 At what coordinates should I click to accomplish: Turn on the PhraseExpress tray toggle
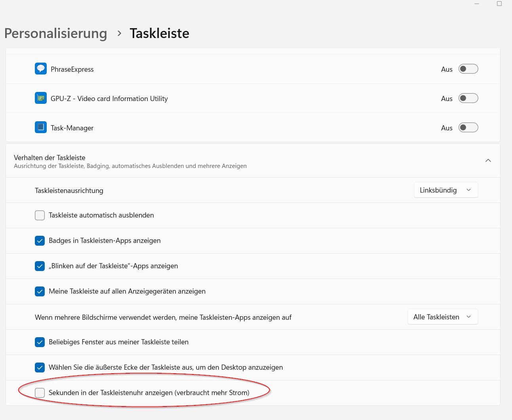click(468, 69)
